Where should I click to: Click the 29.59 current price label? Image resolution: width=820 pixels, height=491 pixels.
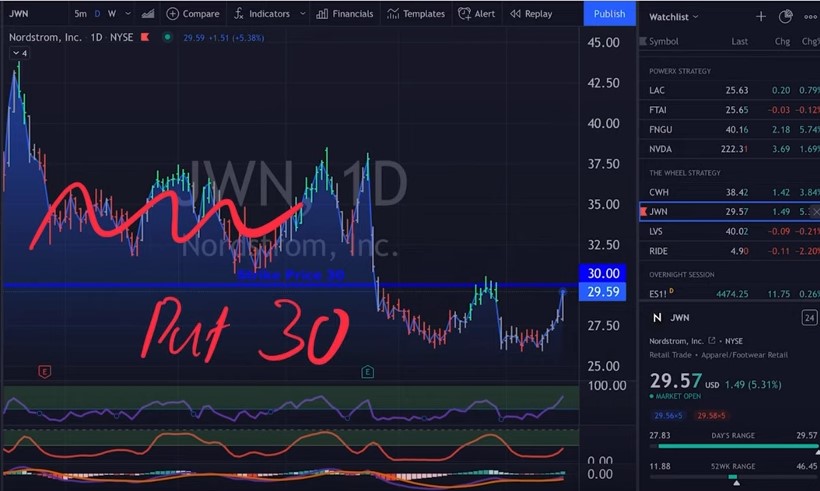point(603,292)
